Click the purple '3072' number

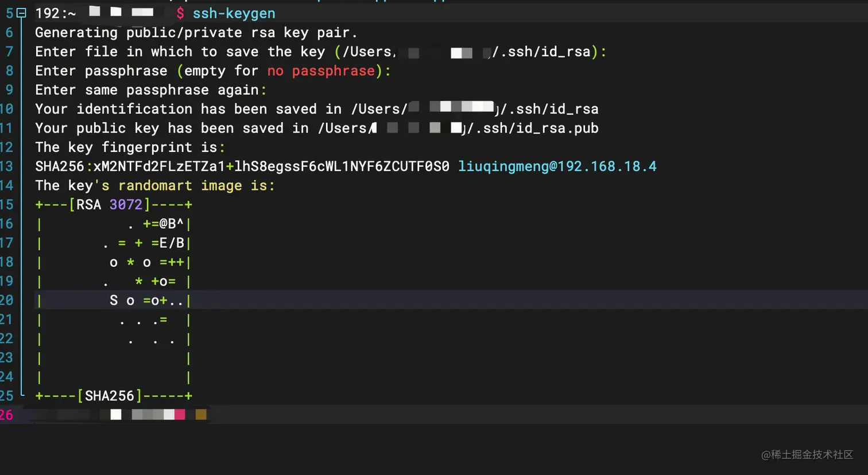126,205
